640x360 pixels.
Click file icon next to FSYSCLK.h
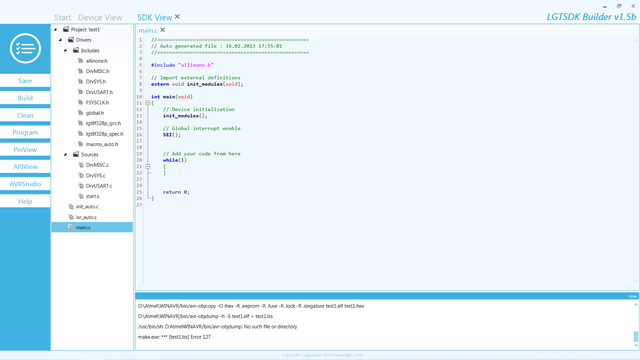[80, 102]
